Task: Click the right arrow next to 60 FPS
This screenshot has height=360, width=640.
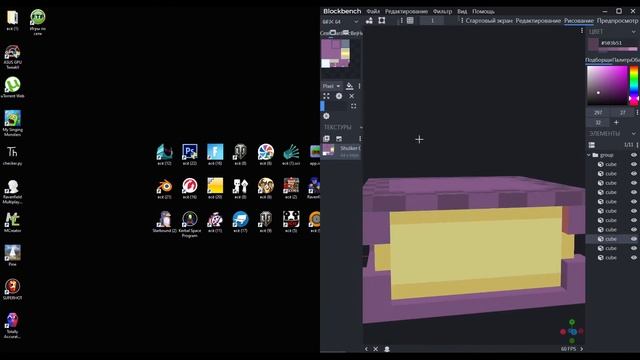Action: [582, 349]
